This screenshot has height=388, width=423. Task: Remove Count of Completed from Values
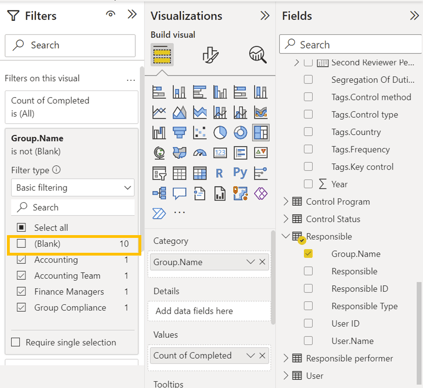[262, 356]
